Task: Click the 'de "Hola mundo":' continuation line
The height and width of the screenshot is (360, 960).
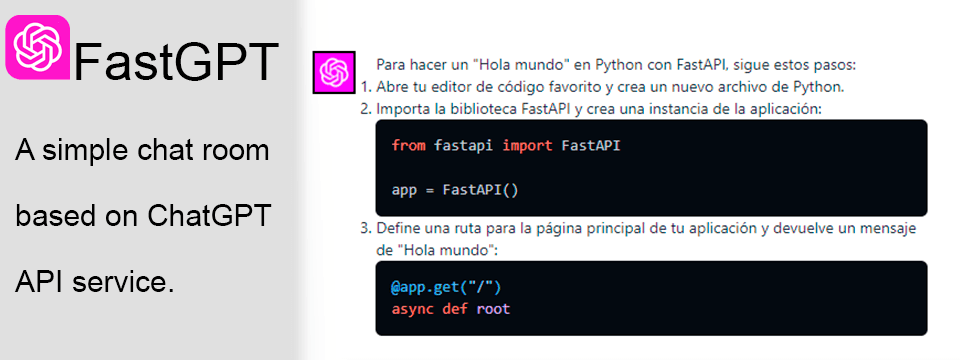Action: (x=438, y=250)
